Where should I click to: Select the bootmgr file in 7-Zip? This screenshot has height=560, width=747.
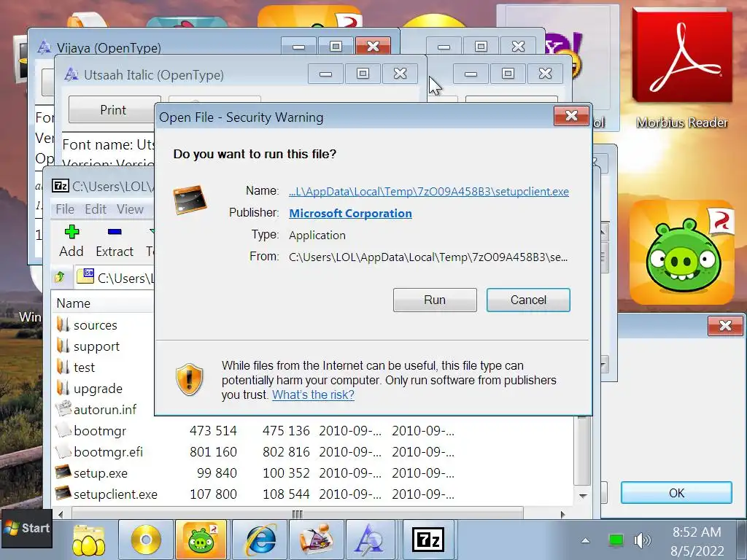[x=100, y=430]
